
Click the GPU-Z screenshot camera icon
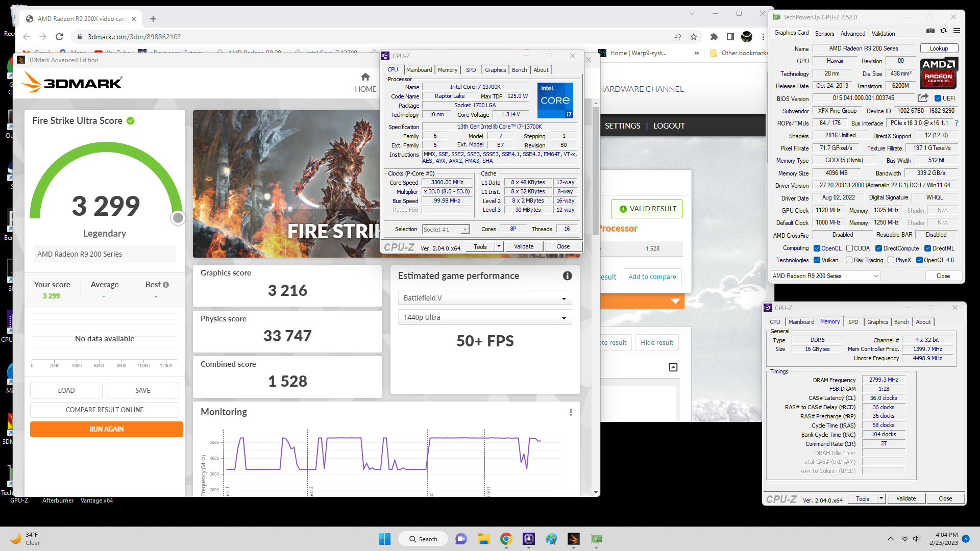point(930,31)
